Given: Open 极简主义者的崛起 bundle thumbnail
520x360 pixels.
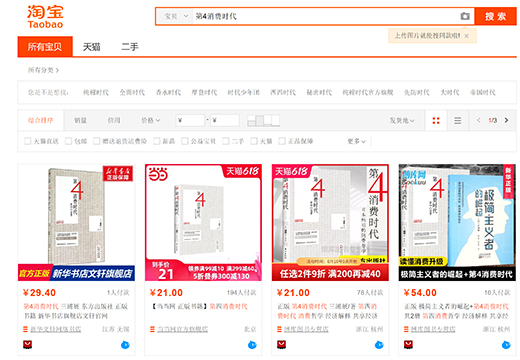Looking at the screenshot, I should [457, 223].
